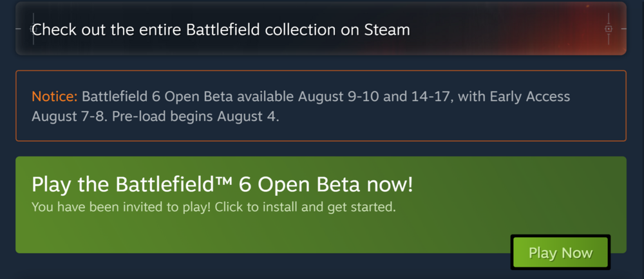The image size is (644, 279).
Task: Click the square target icon on banner's right edge
Action: click(608, 29)
